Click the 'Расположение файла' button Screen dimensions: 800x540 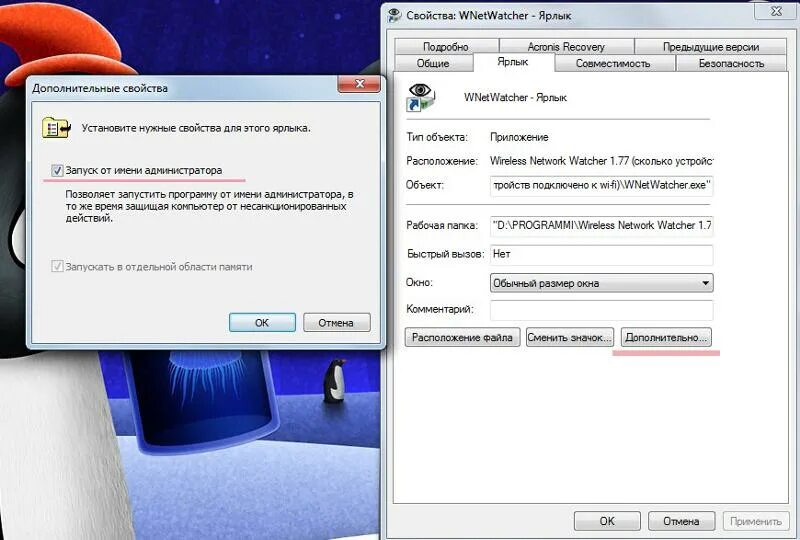point(462,337)
